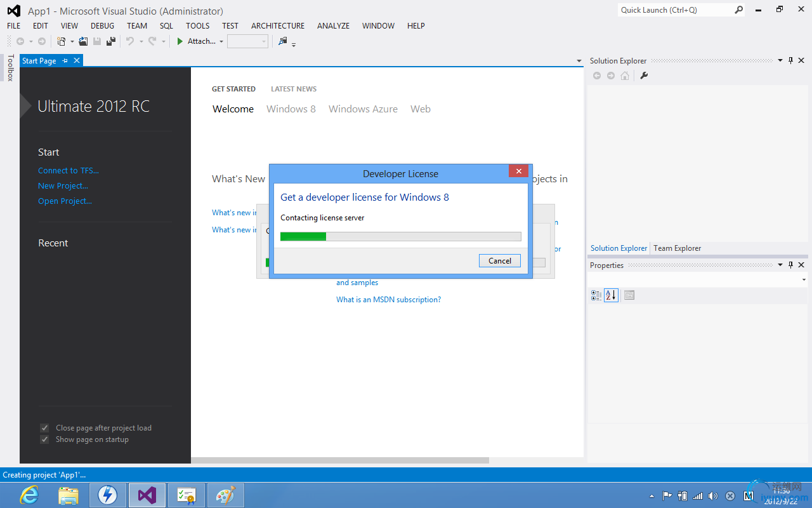Open Properties window position dropdown

780,265
